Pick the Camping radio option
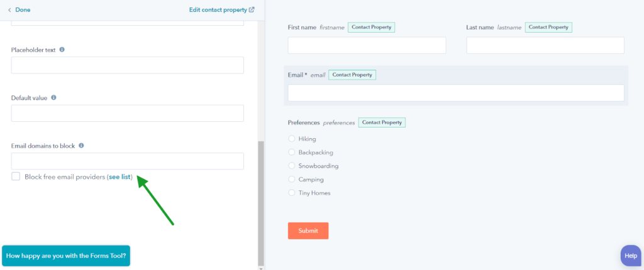644x270 pixels. [292, 180]
